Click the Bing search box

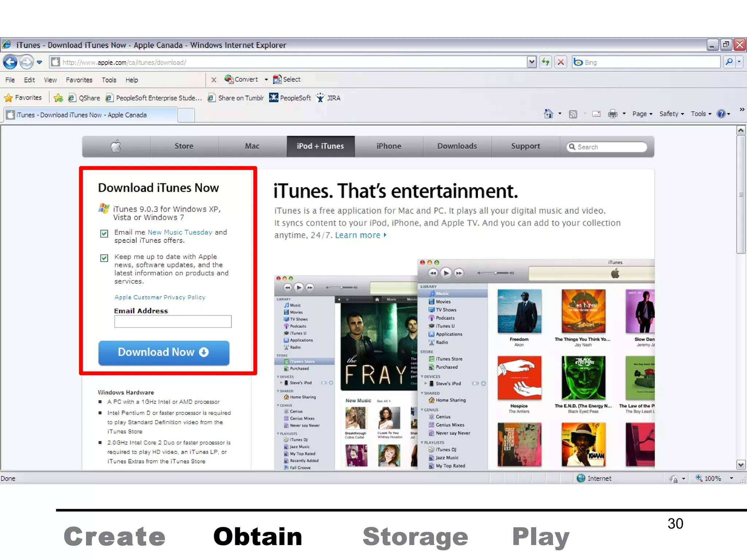646,62
